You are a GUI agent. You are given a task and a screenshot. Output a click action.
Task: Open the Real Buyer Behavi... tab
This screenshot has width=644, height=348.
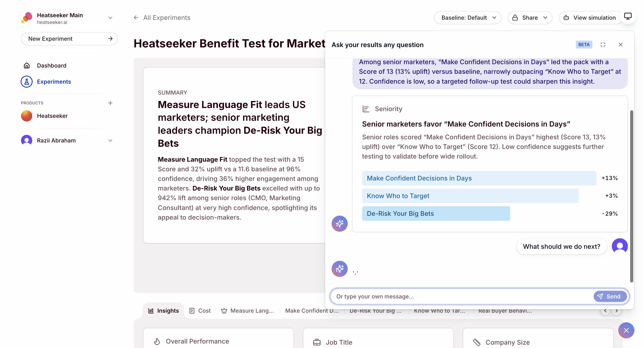[505, 311]
